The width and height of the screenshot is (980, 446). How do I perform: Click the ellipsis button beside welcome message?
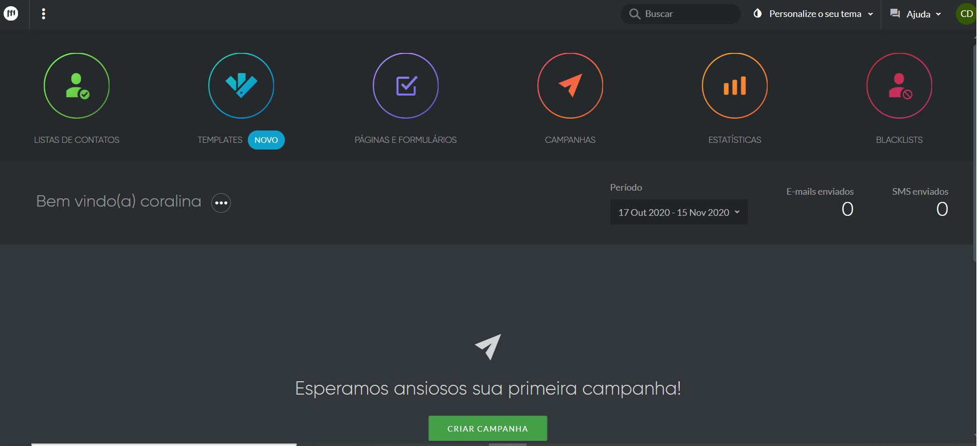click(x=221, y=203)
